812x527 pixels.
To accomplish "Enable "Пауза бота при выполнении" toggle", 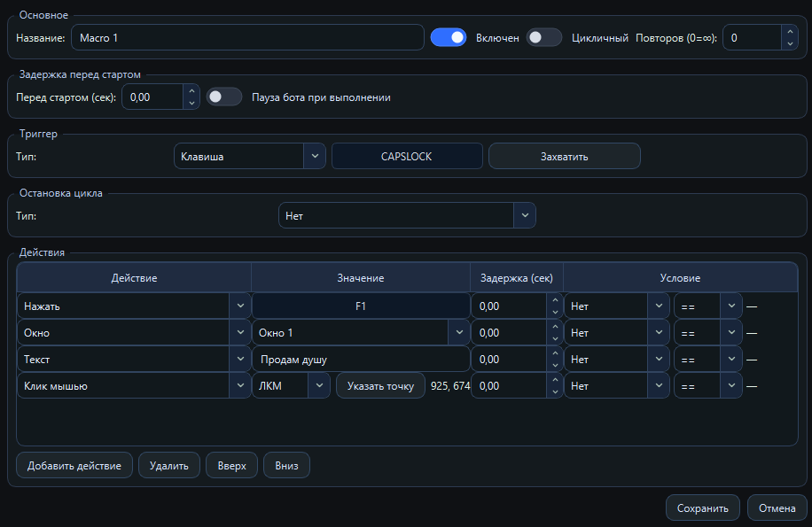I will pyautogui.click(x=223, y=97).
